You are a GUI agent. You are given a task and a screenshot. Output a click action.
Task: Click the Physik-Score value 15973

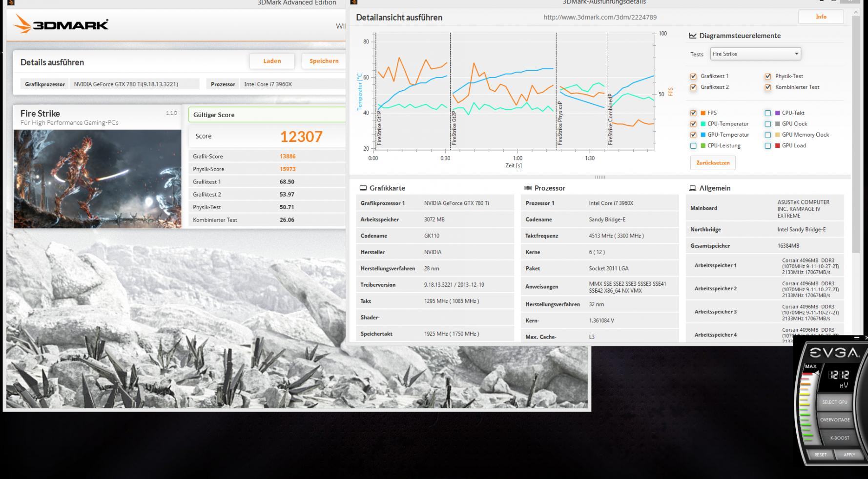288,169
